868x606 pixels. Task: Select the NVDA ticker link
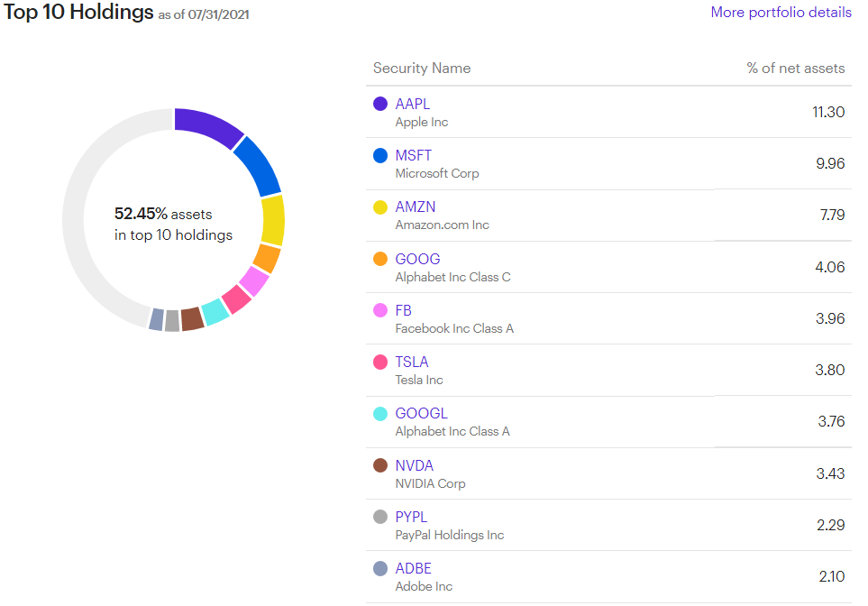[414, 465]
